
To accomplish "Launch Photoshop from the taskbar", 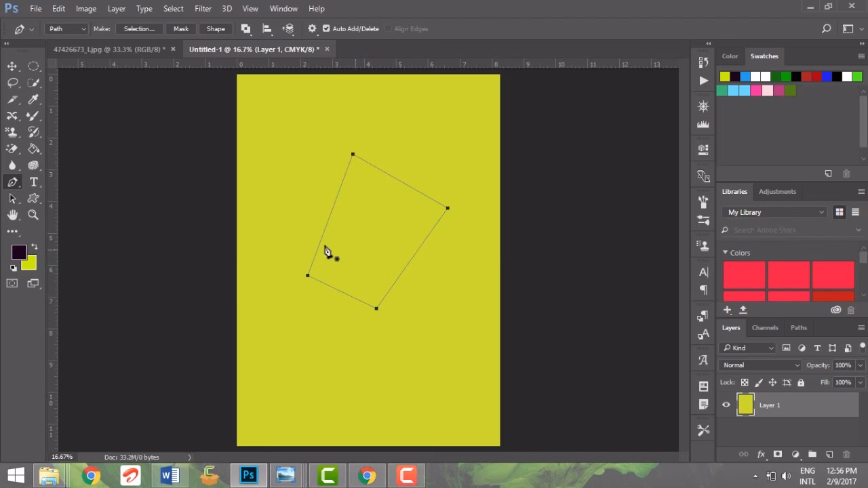I will pos(248,475).
